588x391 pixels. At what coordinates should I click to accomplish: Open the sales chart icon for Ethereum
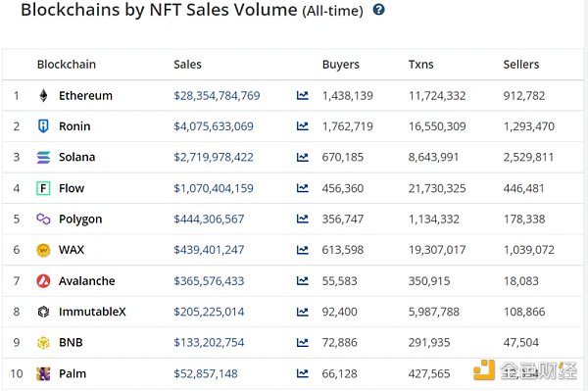pyautogui.click(x=303, y=96)
